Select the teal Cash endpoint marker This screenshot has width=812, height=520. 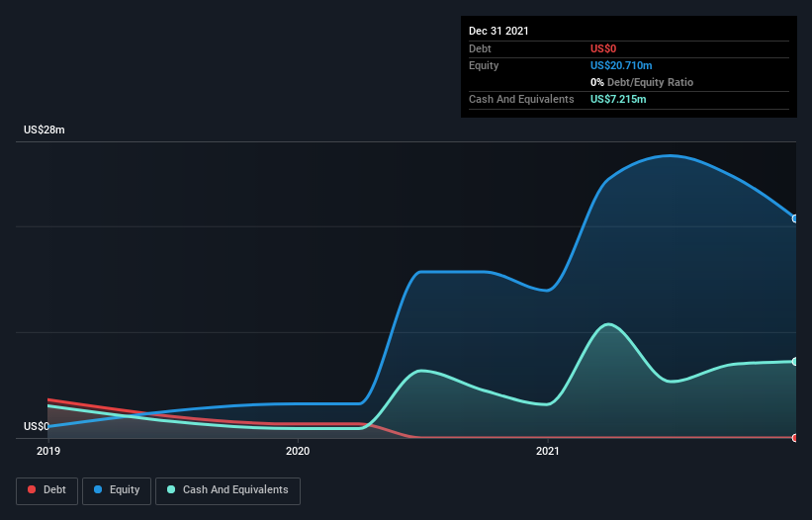click(x=795, y=361)
